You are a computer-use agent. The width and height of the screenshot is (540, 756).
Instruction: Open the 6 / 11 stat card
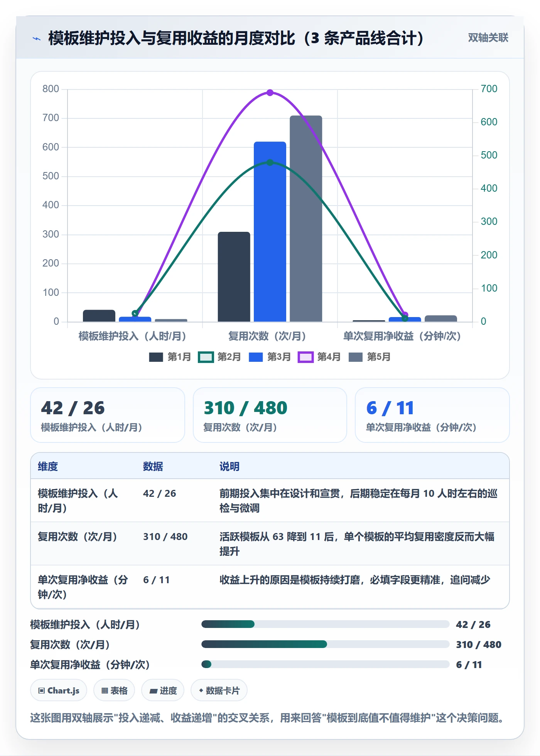432,415
